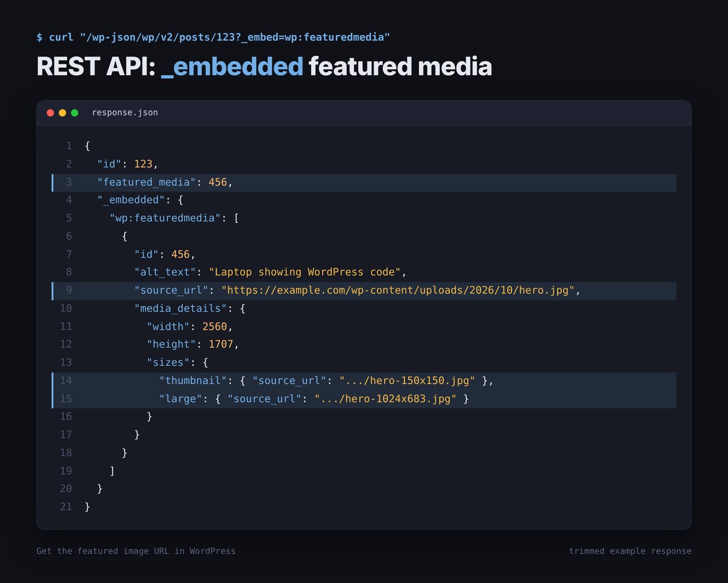Image resolution: width=728 pixels, height=583 pixels.
Task: Click the value 456 on line 7
Action: pos(181,254)
